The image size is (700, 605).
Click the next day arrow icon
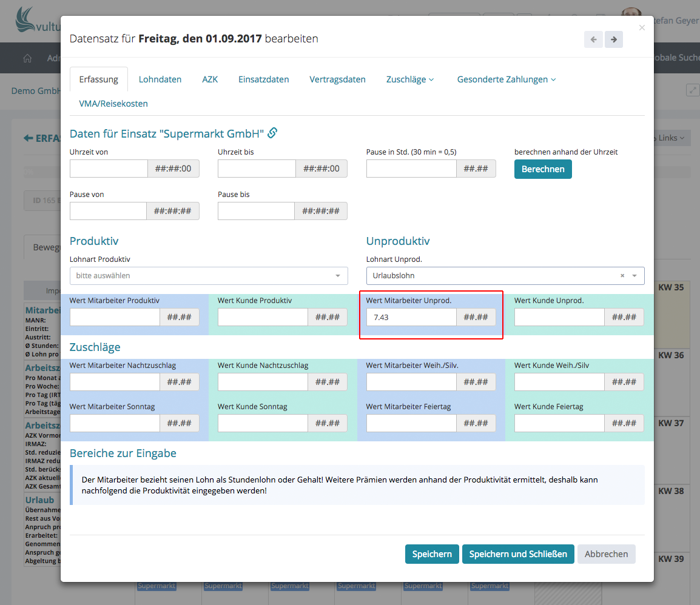pos(614,39)
